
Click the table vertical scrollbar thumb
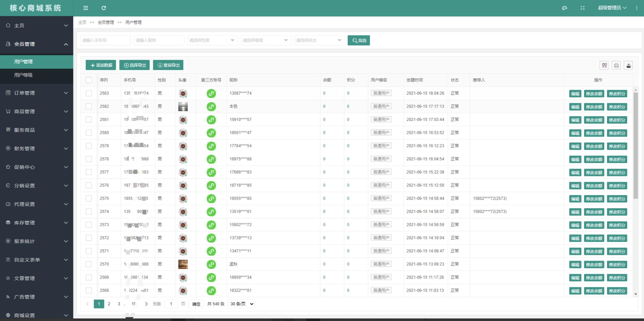tap(635, 145)
